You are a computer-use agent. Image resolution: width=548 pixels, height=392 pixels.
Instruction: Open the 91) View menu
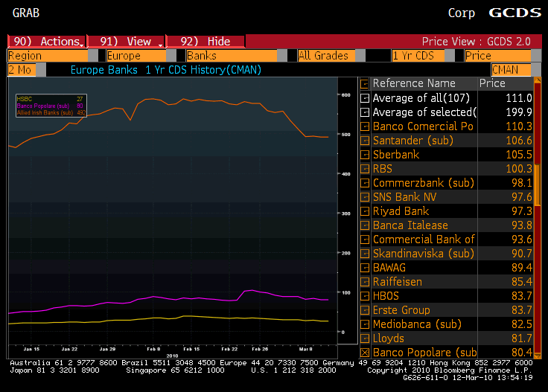125,42
